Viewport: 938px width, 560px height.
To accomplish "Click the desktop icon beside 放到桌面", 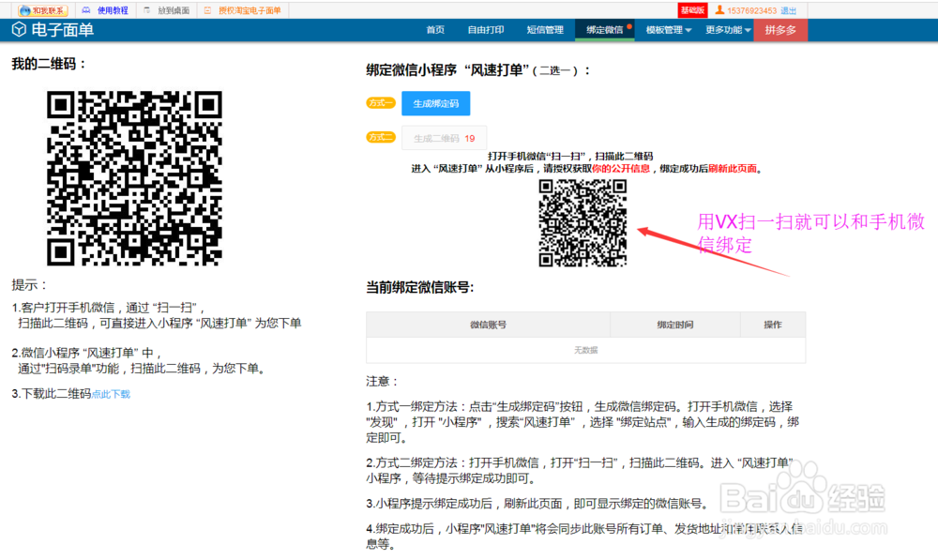I will [x=147, y=10].
